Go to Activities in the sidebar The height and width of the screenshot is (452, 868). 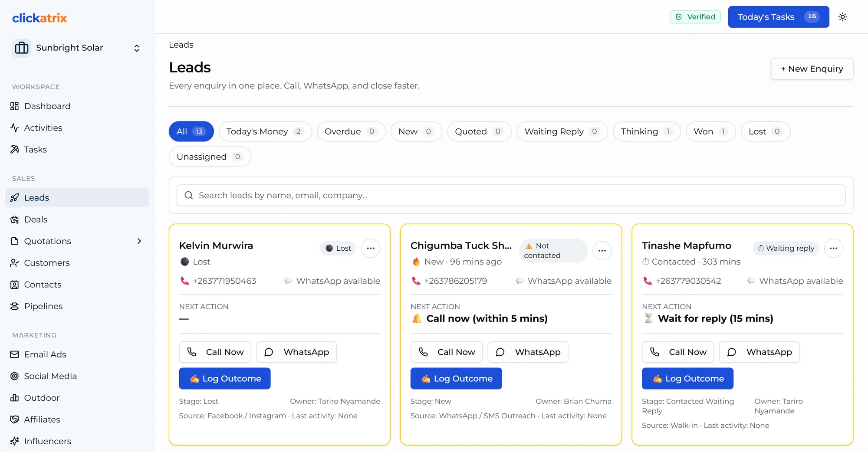(77, 128)
